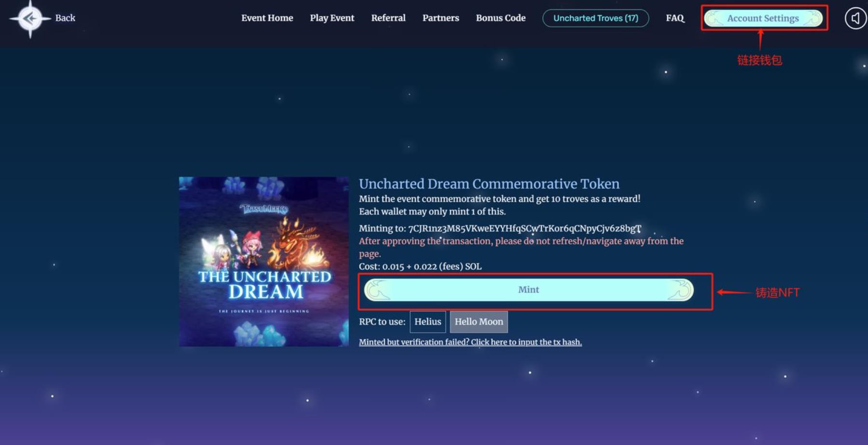The image size is (868, 445).
Task: Mint the commemorative token
Action: [529, 290]
